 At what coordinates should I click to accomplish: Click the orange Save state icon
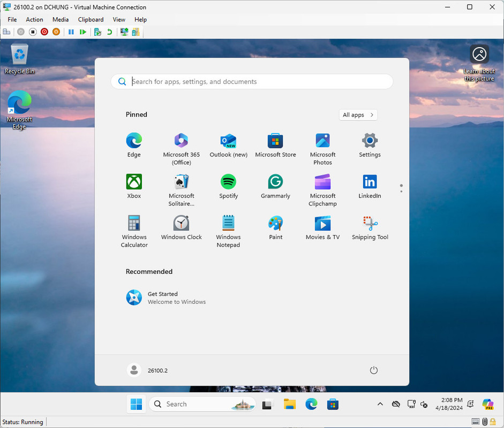56,32
